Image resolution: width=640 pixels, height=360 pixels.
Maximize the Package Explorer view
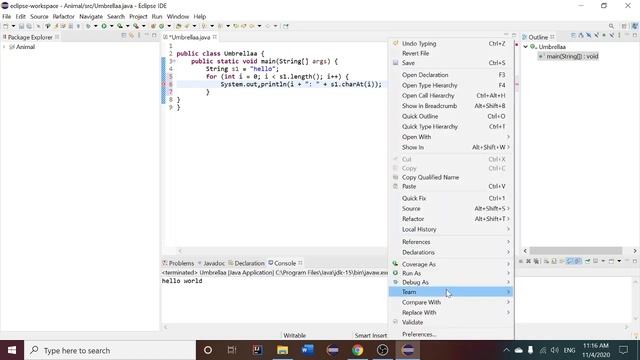pyautogui.click(x=154, y=36)
